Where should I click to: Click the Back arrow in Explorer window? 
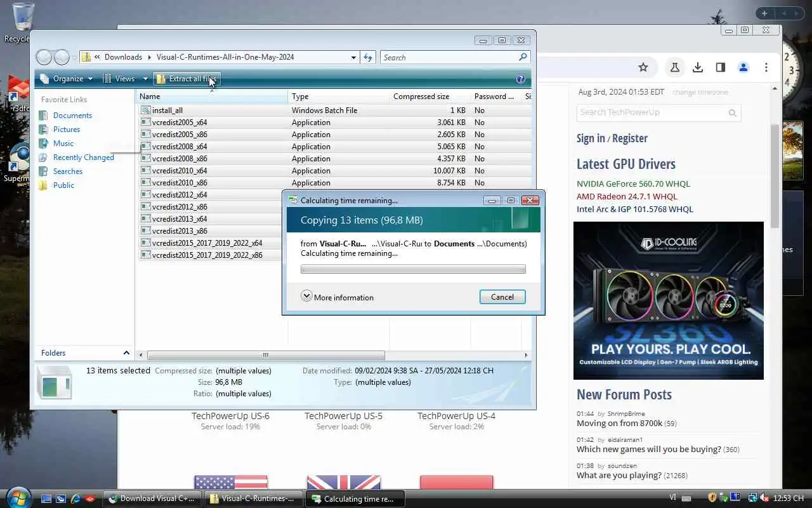tap(44, 57)
